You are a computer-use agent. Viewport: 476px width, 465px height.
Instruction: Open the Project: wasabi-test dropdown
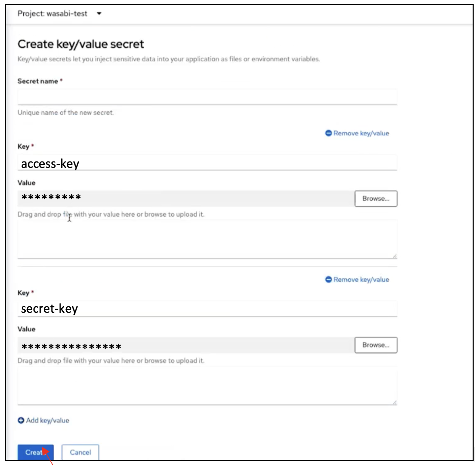[60, 14]
